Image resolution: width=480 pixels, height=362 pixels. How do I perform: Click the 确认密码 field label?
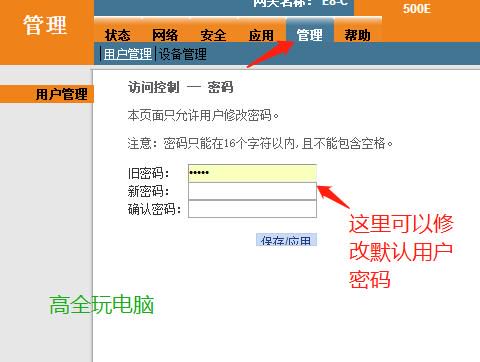click(x=154, y=209)
